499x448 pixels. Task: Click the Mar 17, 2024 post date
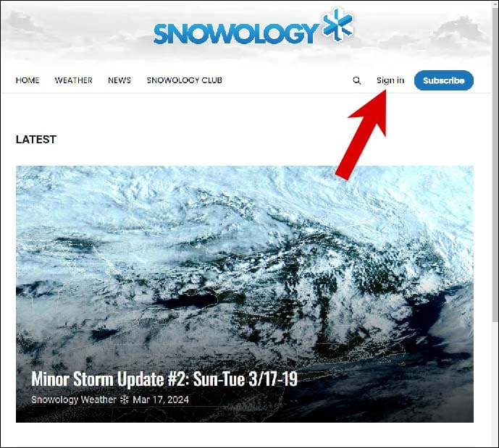[x=161, y=400]
